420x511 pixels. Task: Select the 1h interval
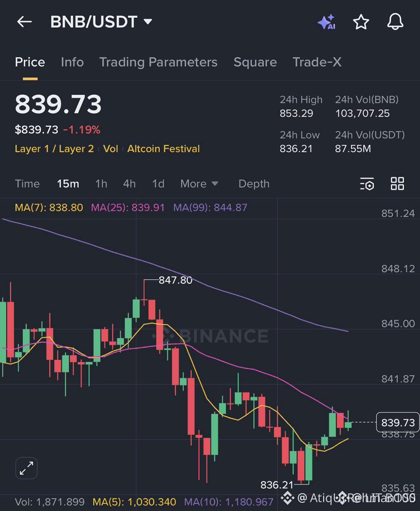click(101, 184)
